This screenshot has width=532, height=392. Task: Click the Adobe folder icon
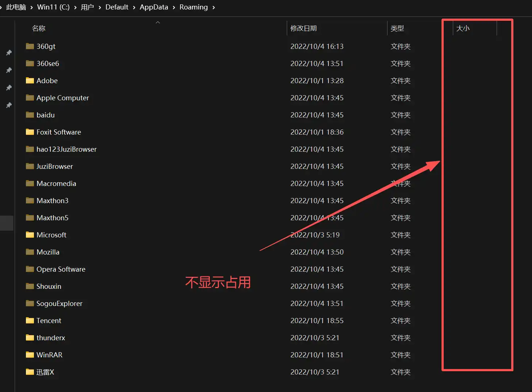click(30, 81)
